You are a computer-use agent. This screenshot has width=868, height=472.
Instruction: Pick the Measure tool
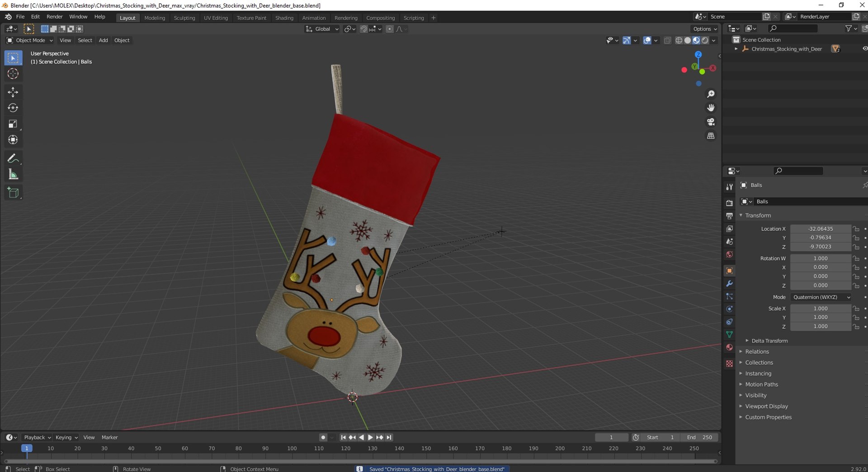pos(13,174)
